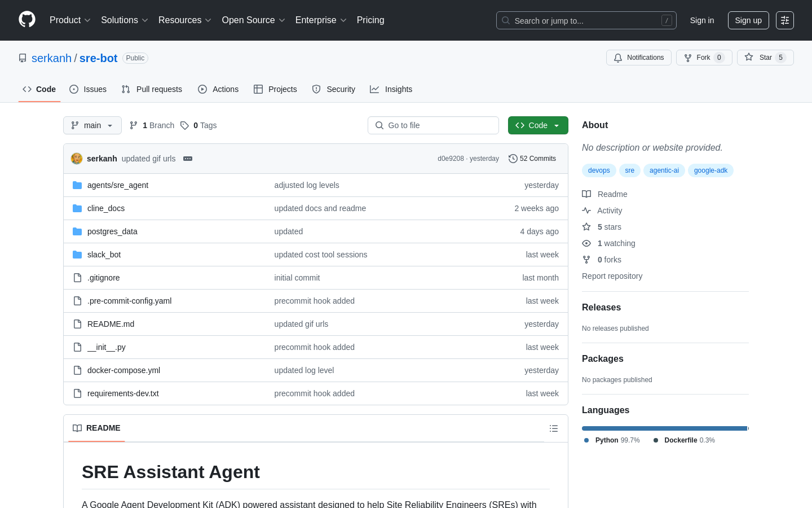Click the Notifications button

pos(639,58)
